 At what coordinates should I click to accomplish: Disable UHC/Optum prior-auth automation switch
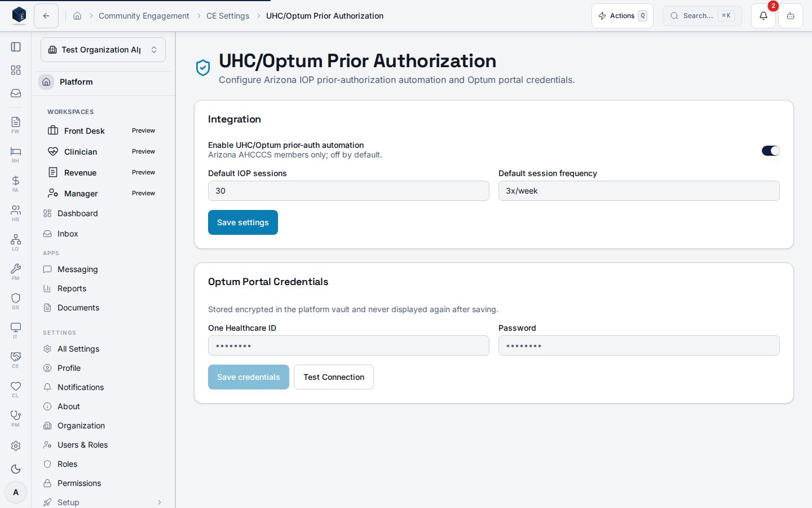pos(770,151)
